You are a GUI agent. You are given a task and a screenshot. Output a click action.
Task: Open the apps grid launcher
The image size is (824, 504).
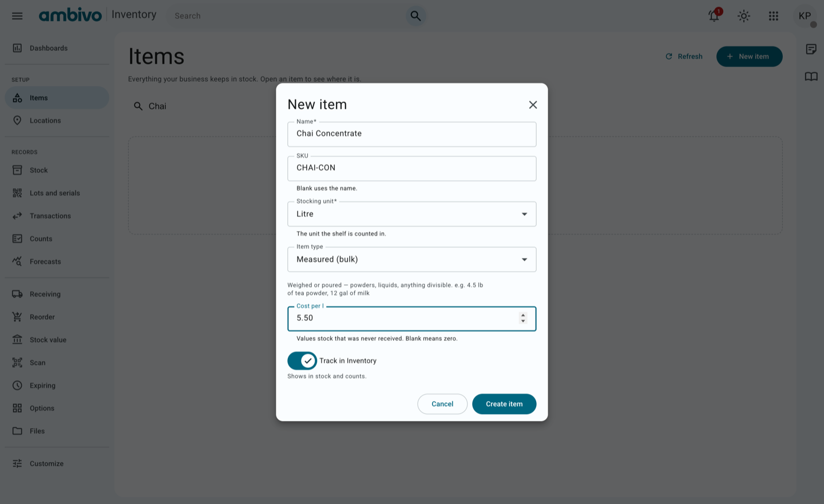click(774, 16)
